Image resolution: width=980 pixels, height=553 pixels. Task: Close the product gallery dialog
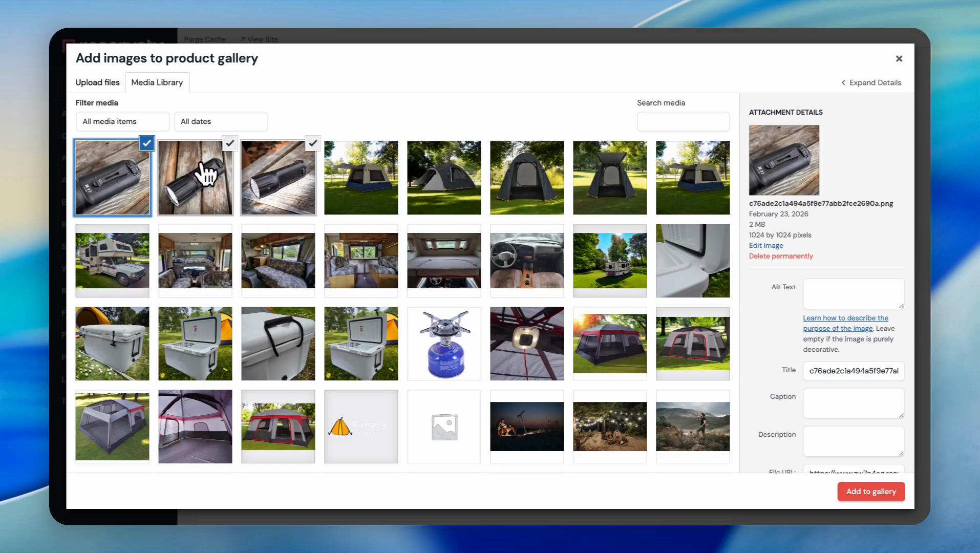tap(899, 59)
